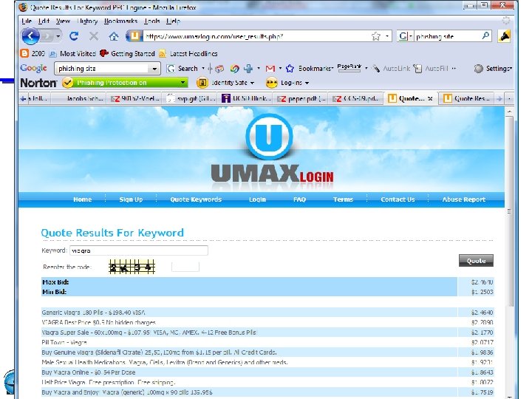This screenshot has height=399, width=532.
Task: Click the Getting Started bookmark
Action: pos(127,54)
